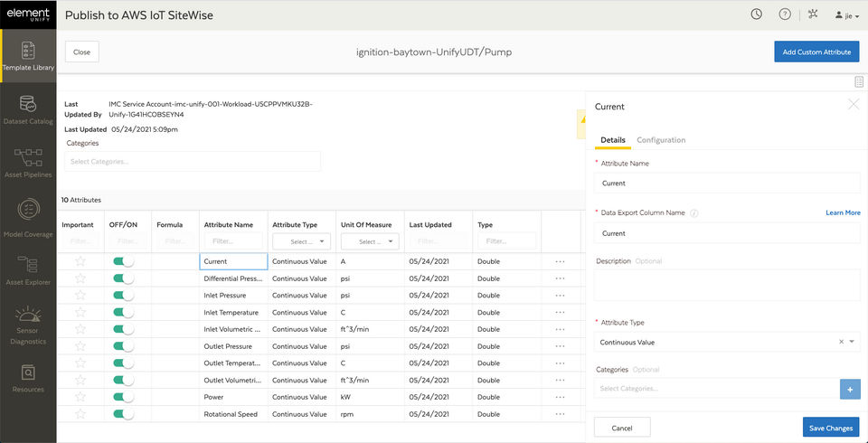Viewport: 868px width, 443px height.
Task: Select the Outlet Volumetri... attribute name cell
Action: (x=233, y=381)
